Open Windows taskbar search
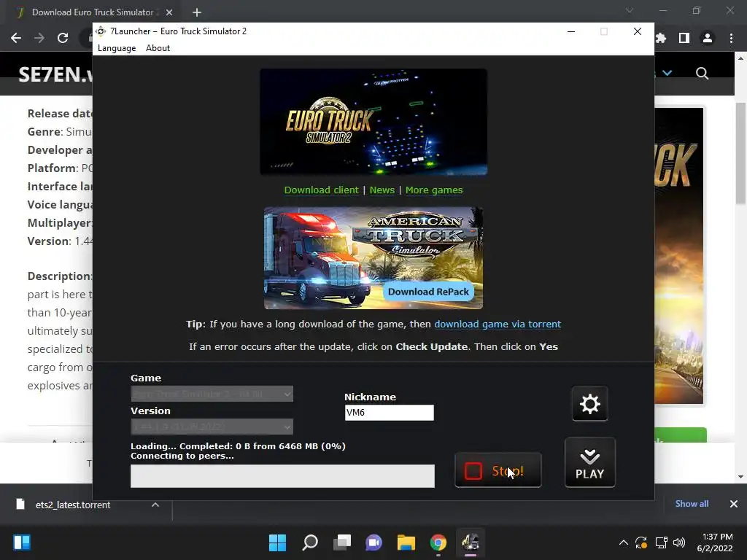Viewport: 747px width, 560px height. (310, 542)
